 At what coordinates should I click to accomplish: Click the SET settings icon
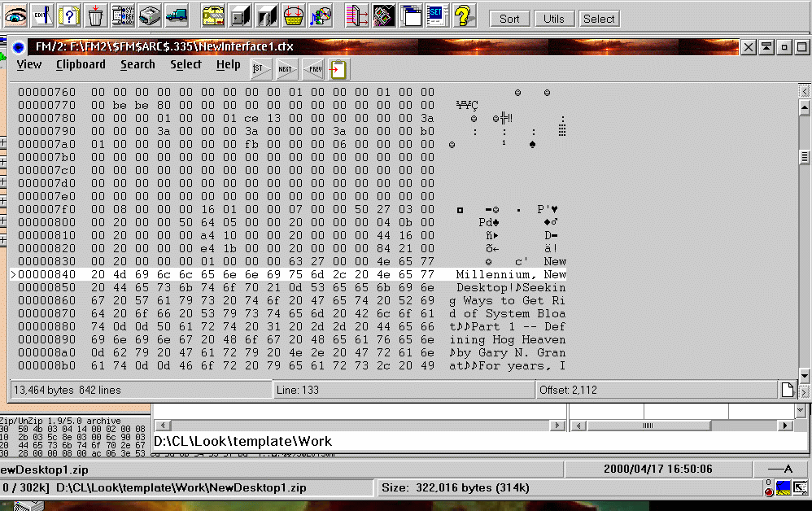[437, 15]
